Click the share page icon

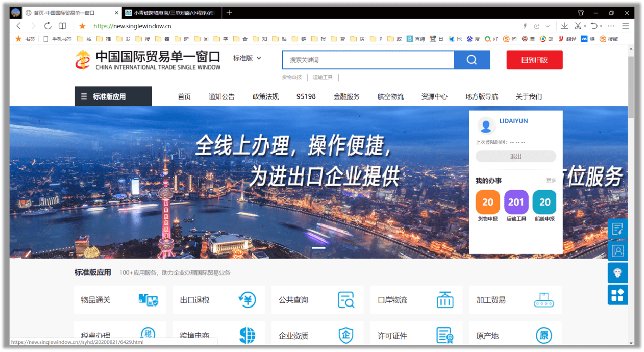(537, 26)
